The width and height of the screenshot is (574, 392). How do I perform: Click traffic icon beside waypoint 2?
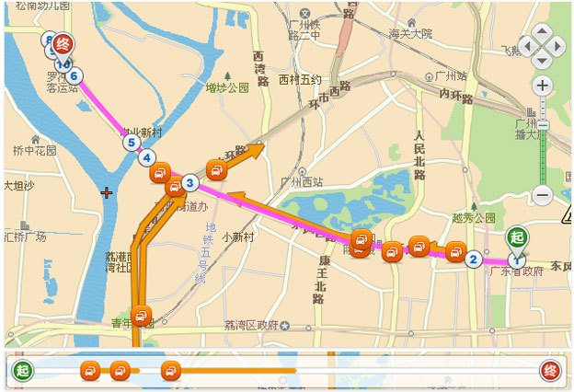455,252
